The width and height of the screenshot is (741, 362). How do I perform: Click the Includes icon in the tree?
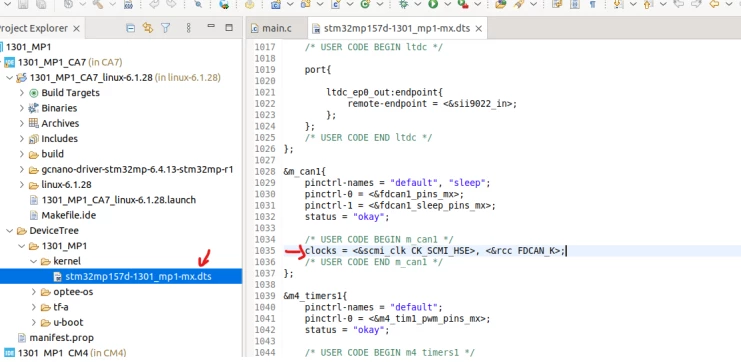[34, 139]
